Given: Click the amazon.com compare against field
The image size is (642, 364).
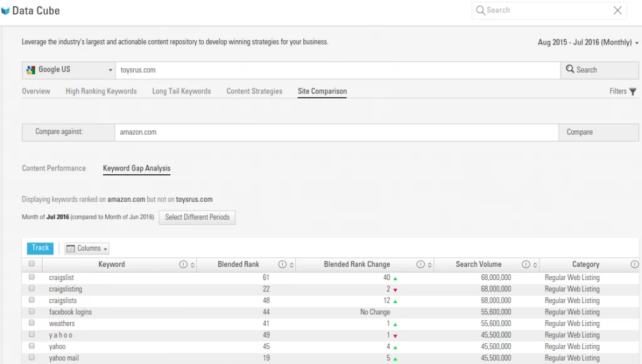Looking at the screenshot, I should [337, 132].
